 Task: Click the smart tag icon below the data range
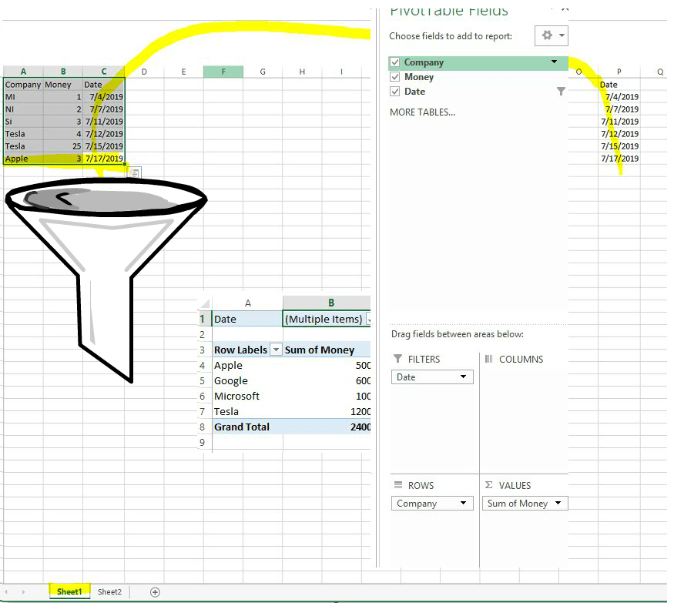point(133,172)
